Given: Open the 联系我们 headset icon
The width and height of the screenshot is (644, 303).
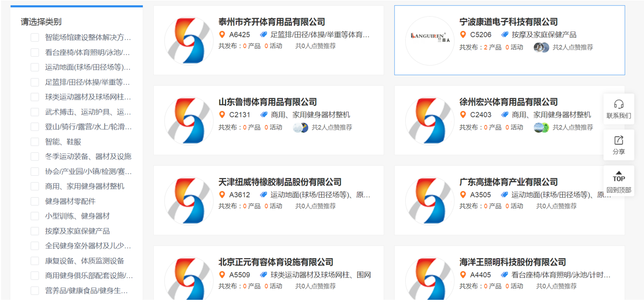Looking at the screenshot, I should [619, 104].
